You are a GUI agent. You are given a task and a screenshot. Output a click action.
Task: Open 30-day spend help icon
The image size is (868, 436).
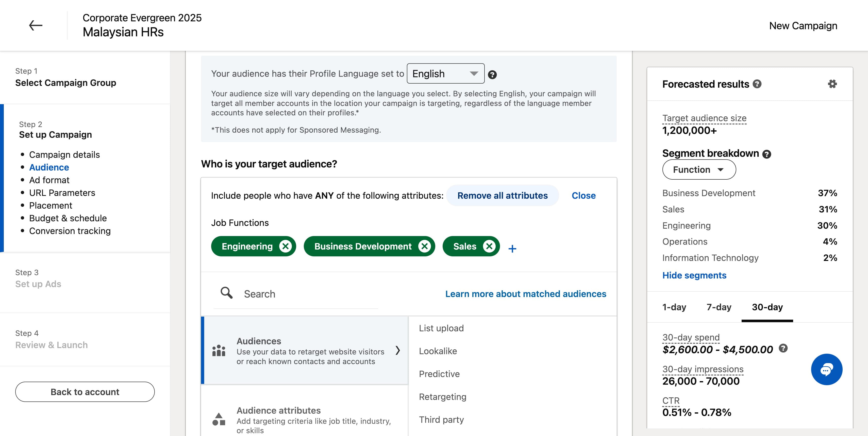pos(783,348)
